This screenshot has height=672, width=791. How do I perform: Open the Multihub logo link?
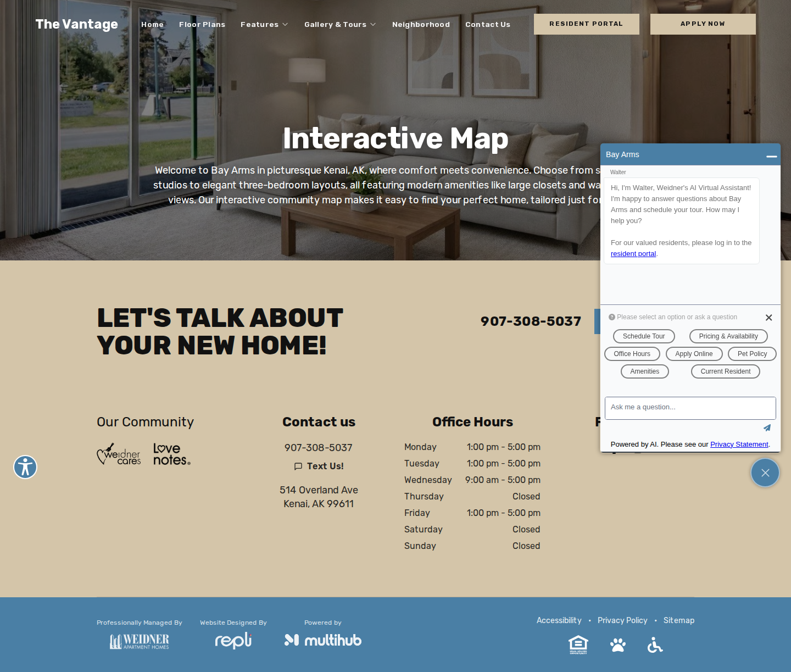click(323, 640)
